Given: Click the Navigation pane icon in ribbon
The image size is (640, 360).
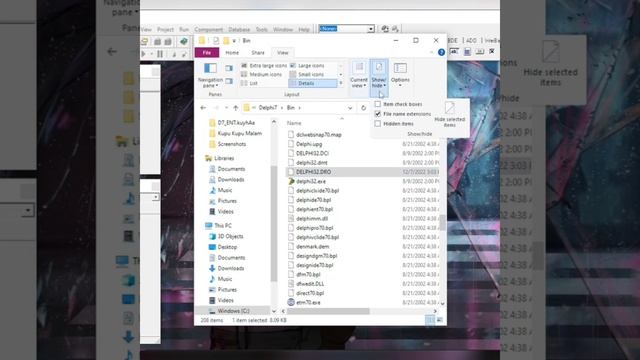Looking at the screenshot, I should tap(210, 68).
